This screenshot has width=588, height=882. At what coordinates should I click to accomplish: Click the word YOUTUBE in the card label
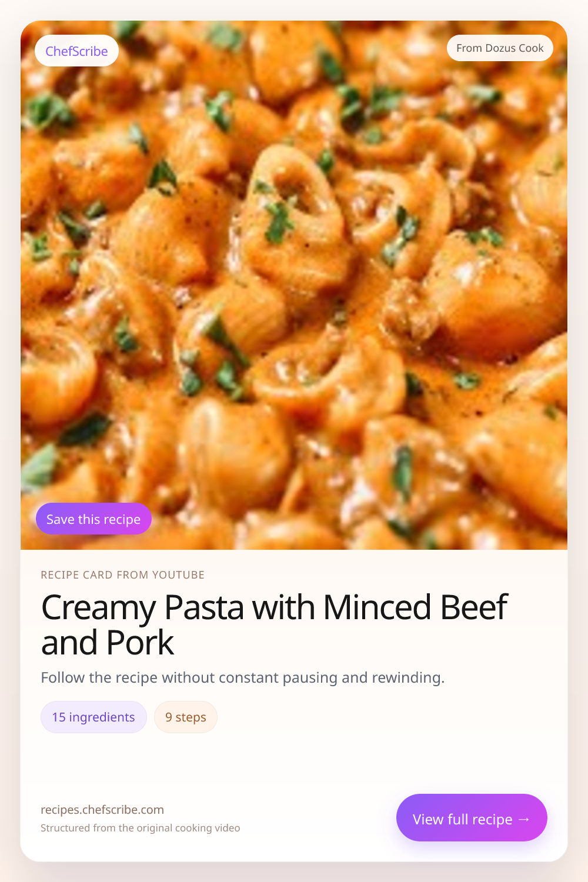pos(178,575)
